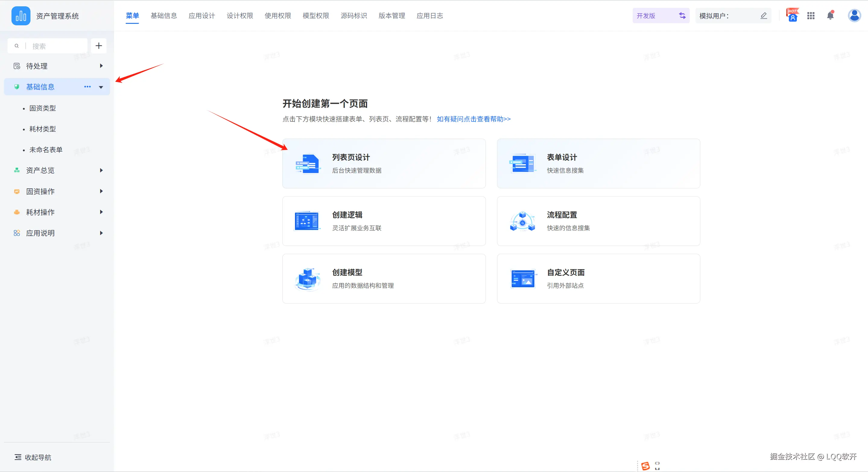Expand the 固资操作 menu group
This screenshot has height=472, width=868.
[x=101, y=191]
